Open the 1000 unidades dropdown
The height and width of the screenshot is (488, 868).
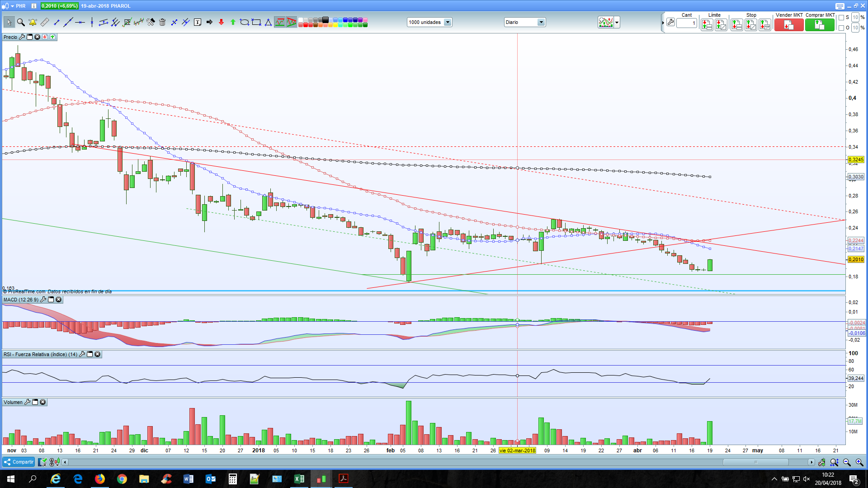tap(448, 22)
